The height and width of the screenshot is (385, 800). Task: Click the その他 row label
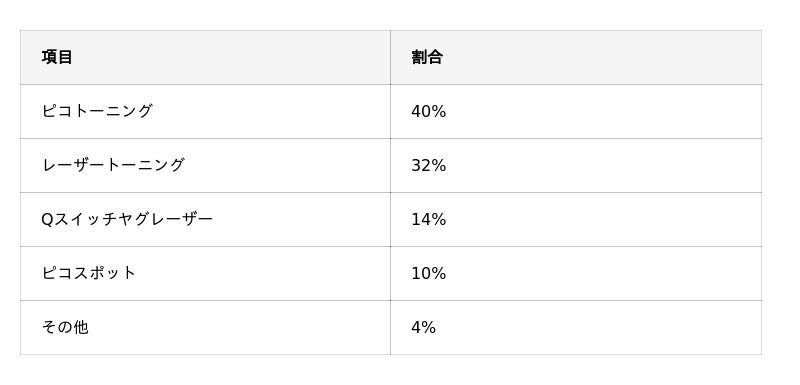[x=65, y=327]
